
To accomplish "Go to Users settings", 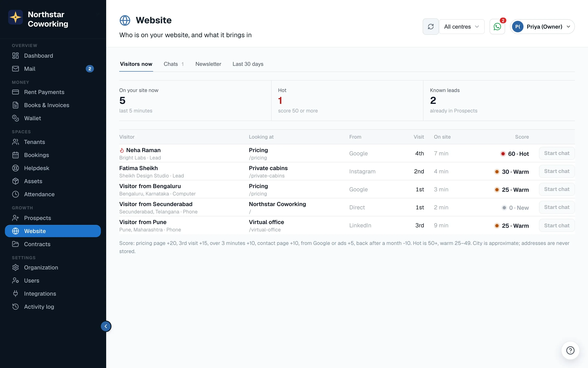I will [53, 281].
